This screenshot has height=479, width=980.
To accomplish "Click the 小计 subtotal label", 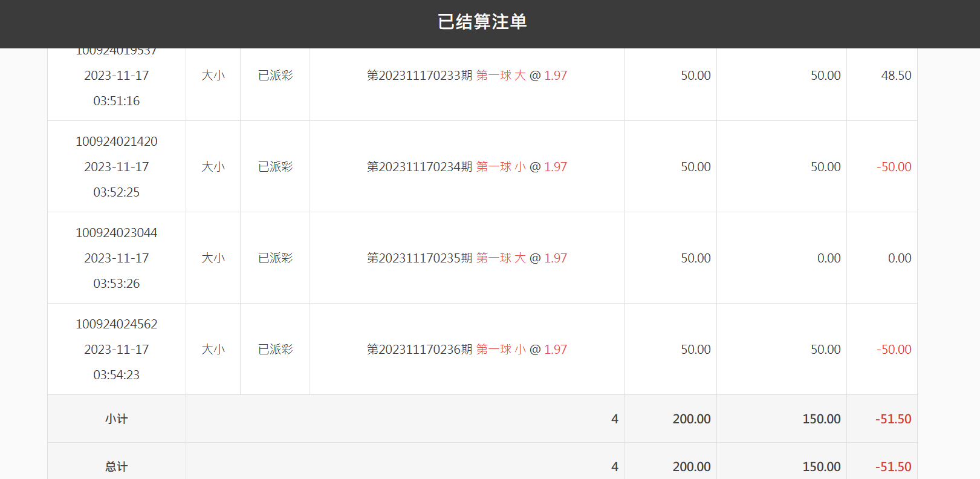I will [117, 419].
